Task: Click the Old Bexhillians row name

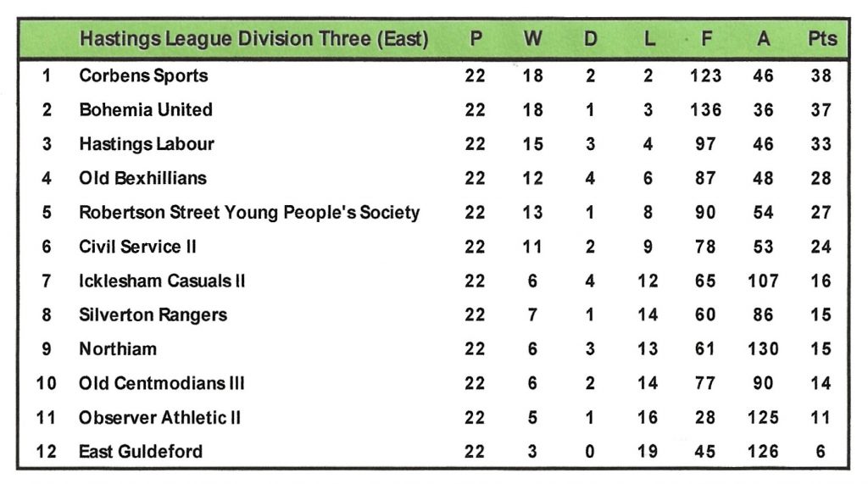Action: pos(142,178)
